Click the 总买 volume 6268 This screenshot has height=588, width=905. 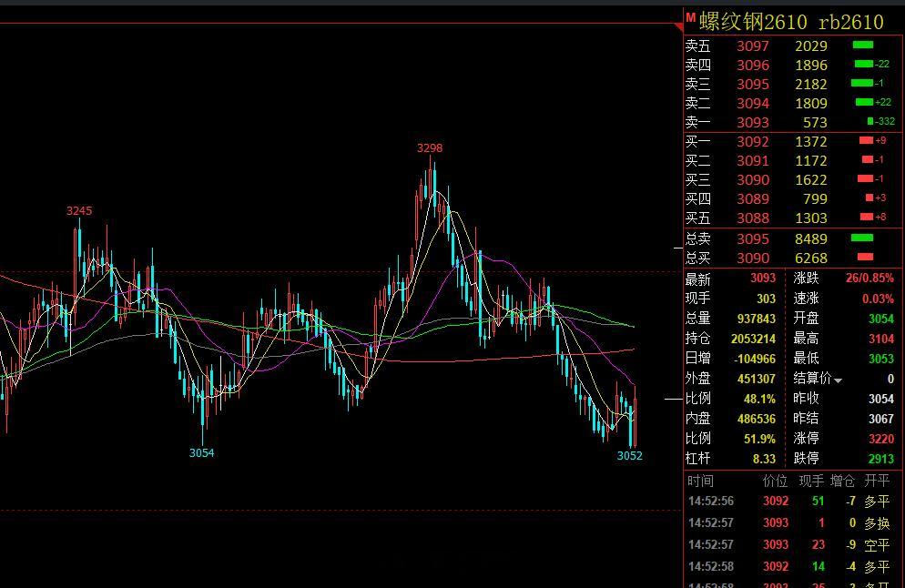811,258
